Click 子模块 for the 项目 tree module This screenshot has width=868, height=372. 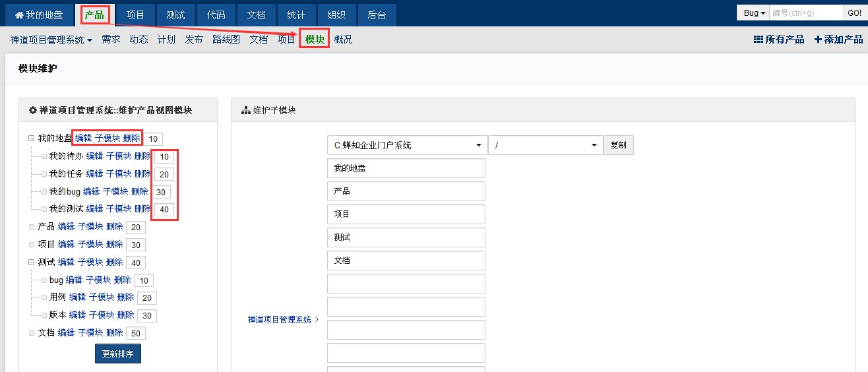click(90, 244)
